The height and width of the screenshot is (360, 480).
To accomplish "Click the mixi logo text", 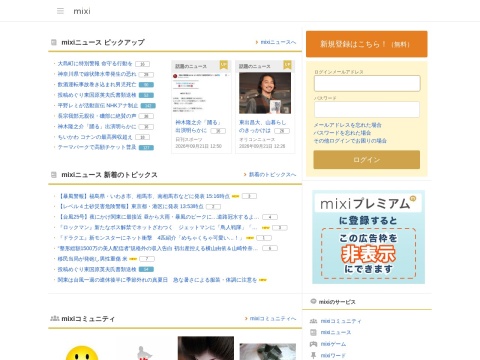I will [x=82, y=11].
